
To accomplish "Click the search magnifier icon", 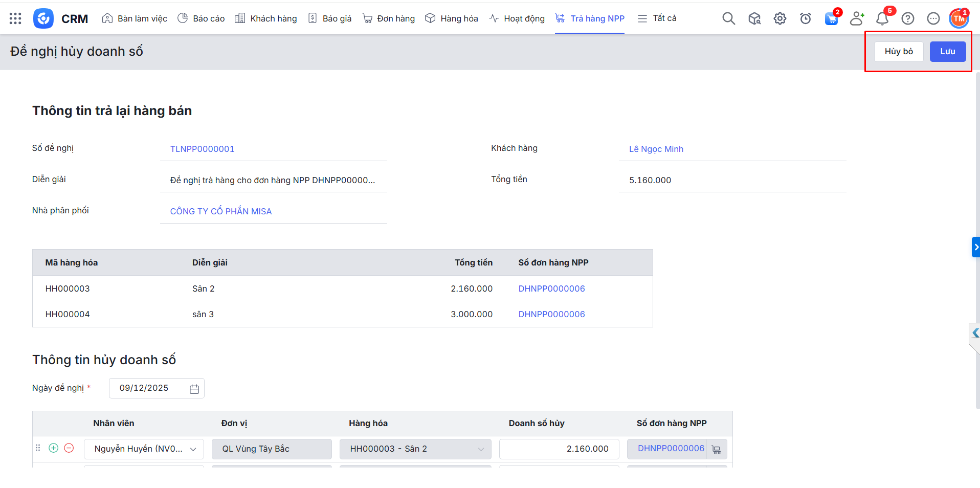I will click(728, 19).
